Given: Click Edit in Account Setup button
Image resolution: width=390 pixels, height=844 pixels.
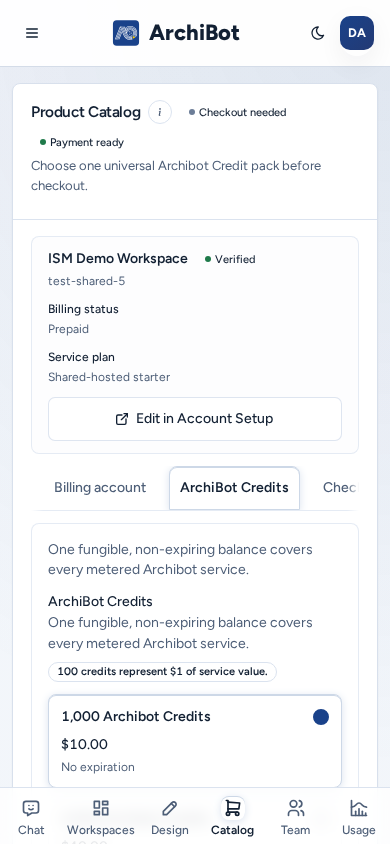Looking at the screenshot, I should pyautogui.click(x=195, y=419).
